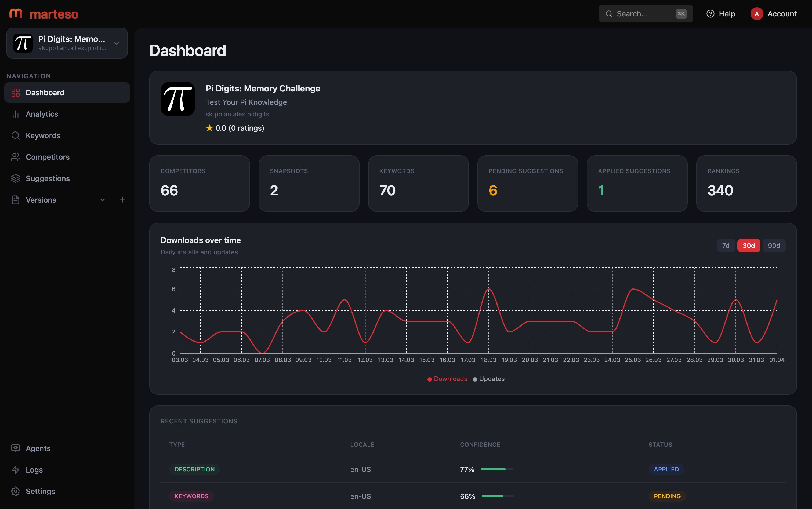Select the Logs lightning icon

coord(16,470)
